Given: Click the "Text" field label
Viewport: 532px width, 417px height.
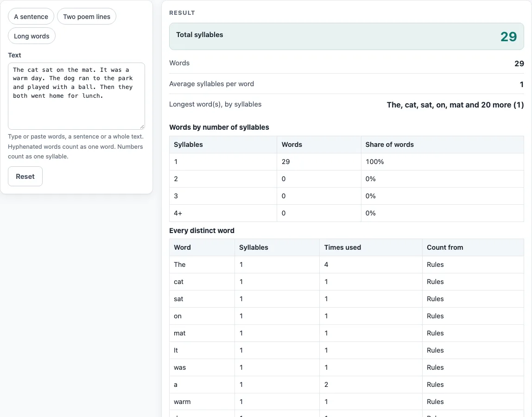Looking at the screenshot, I should pyautogui.click(x=14, y=55).
